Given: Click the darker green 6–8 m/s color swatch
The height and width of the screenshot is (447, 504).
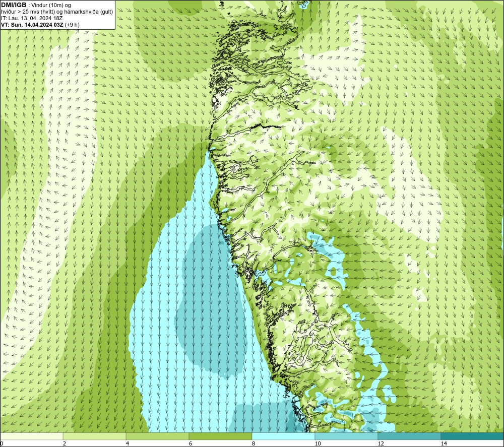Looking at the screenshot, I should click(x=220, y=436).
